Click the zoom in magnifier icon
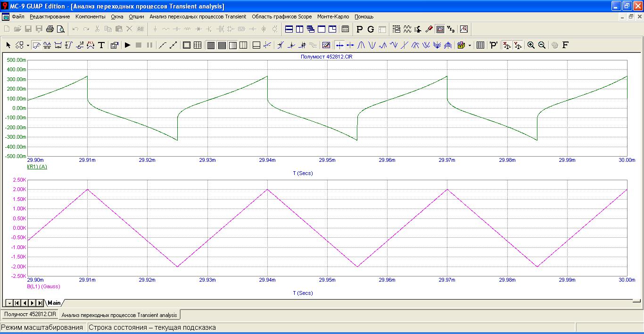Screen dimensions: 644x334 pyautogui.click(x=531, y=45)
